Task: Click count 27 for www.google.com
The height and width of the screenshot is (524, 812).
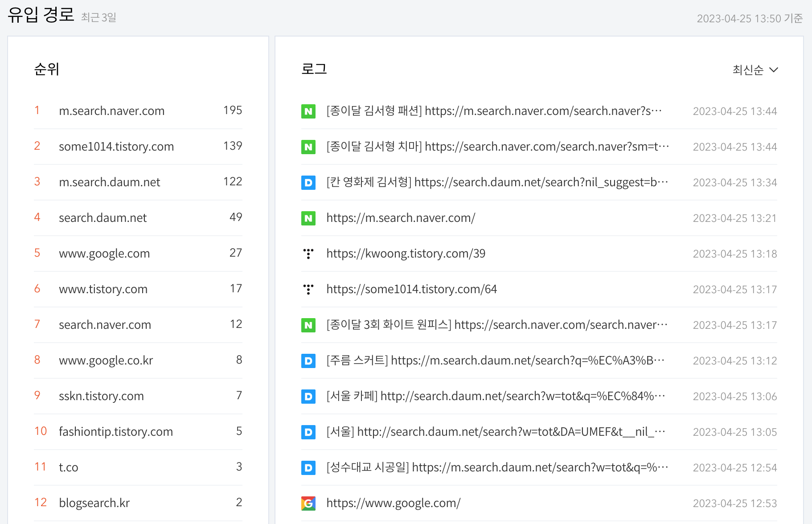Action: click(236, 253)
